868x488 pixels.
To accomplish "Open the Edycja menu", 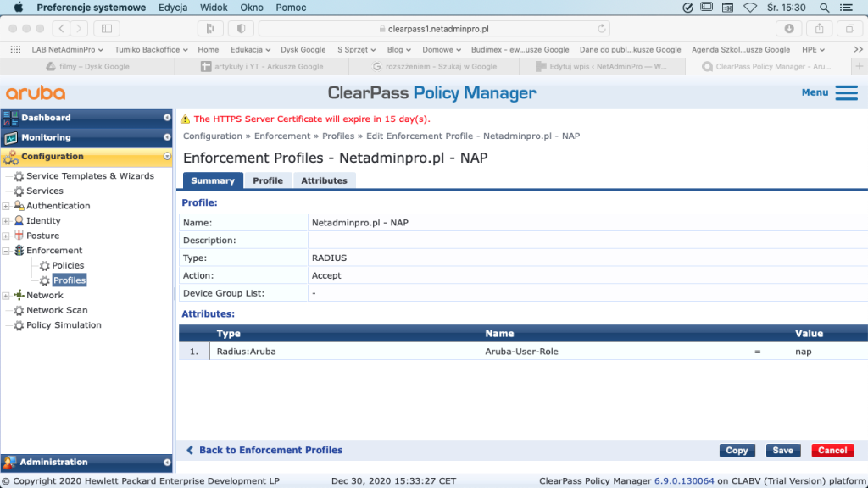I will [x=173, y=7].
